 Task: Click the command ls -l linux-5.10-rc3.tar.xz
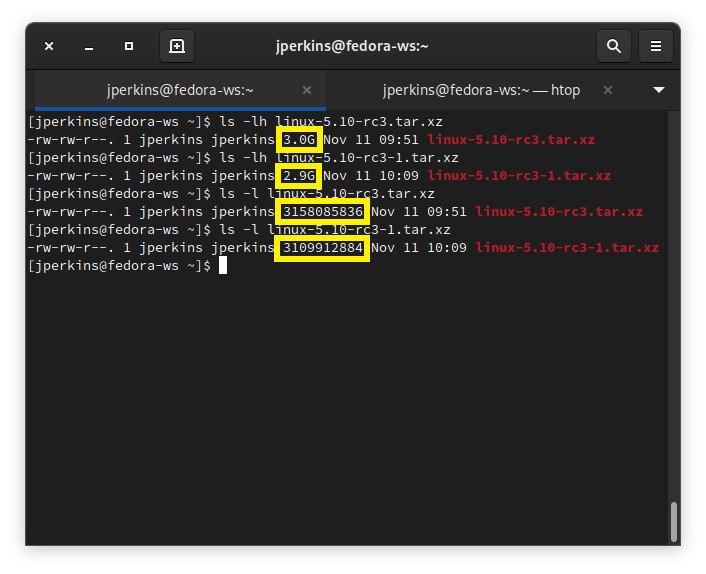click(x=327, y=194)
